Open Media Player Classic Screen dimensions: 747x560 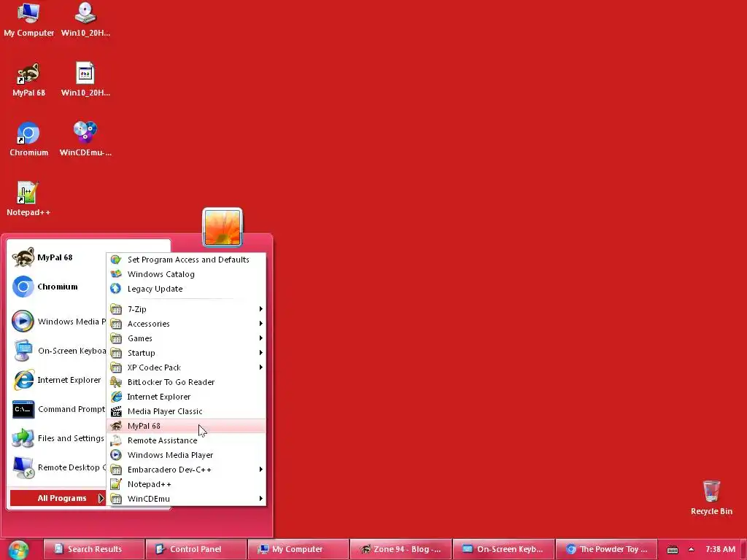point(187,411)
